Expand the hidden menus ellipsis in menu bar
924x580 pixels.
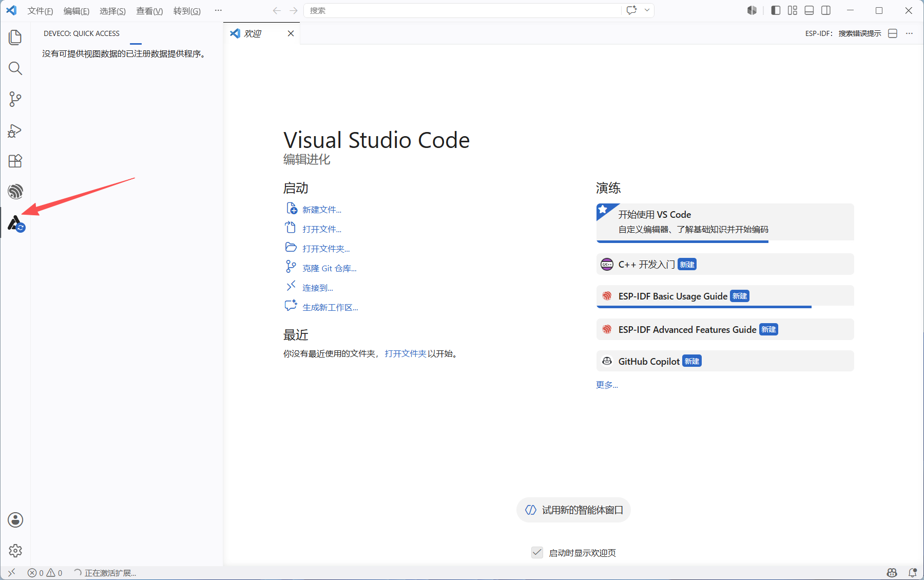218,10
